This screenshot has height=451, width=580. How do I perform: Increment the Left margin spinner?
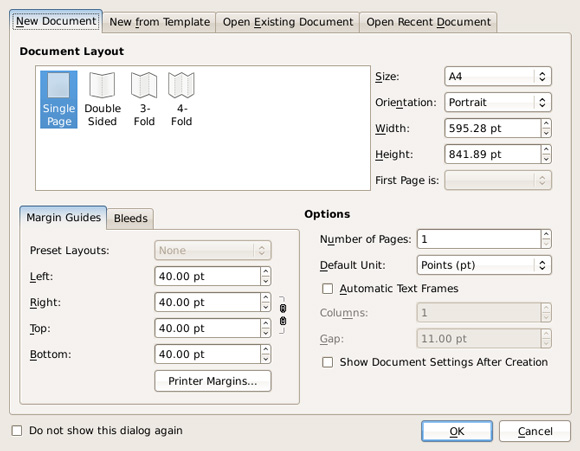[x=266, y=272]
